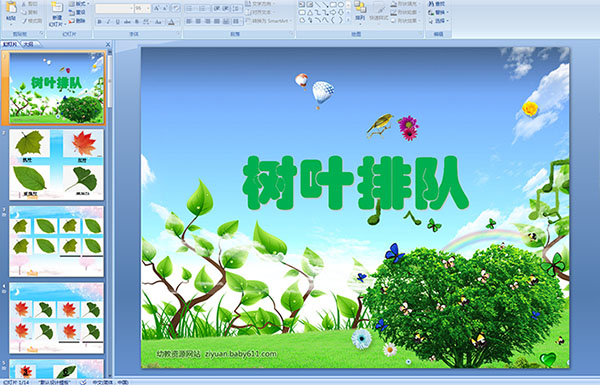Toggle Underline formatting
The image size is (600, 385).
118,22
